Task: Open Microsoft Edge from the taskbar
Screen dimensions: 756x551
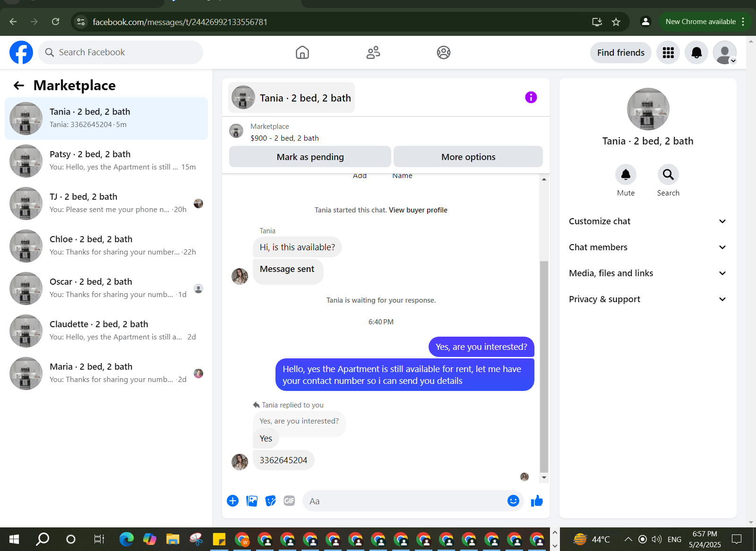Action: coord(126,539)
